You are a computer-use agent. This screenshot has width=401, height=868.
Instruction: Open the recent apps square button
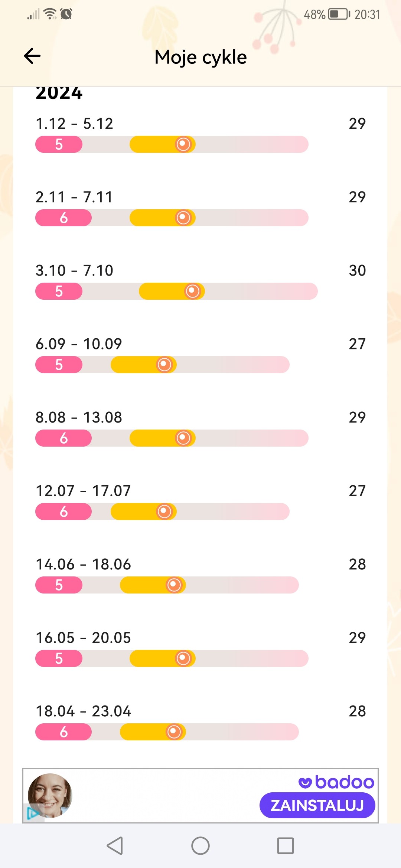pos(285,846)
